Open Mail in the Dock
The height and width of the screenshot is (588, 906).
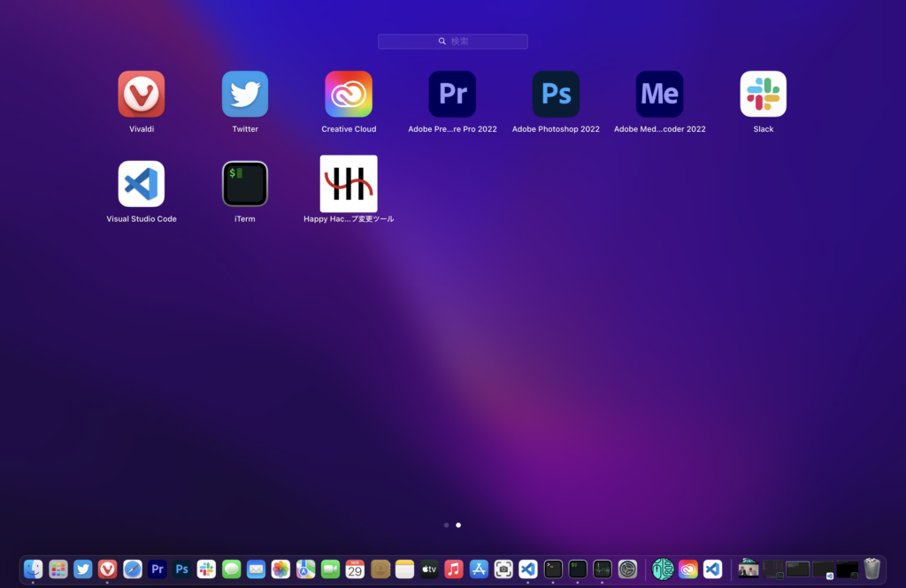[256, 569]
